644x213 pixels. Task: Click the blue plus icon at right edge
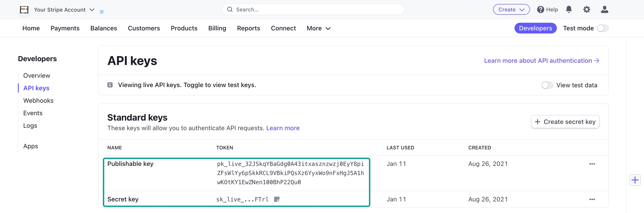pos(635,180)
